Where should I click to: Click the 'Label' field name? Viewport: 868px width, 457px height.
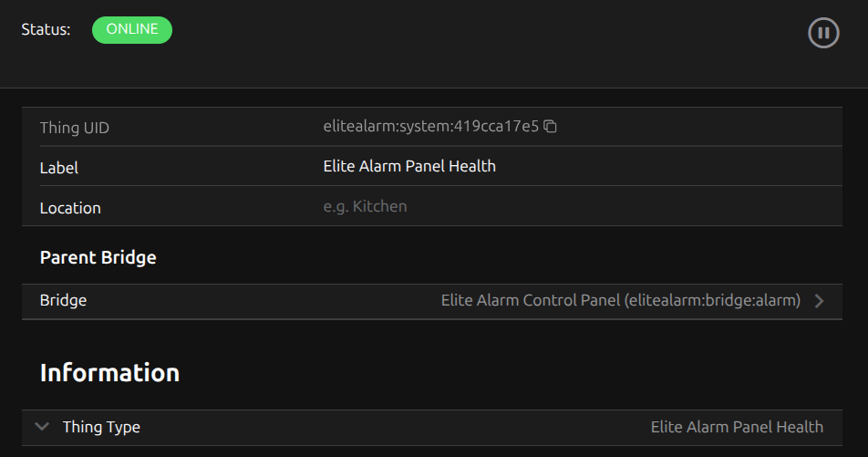tap(59, 168)
